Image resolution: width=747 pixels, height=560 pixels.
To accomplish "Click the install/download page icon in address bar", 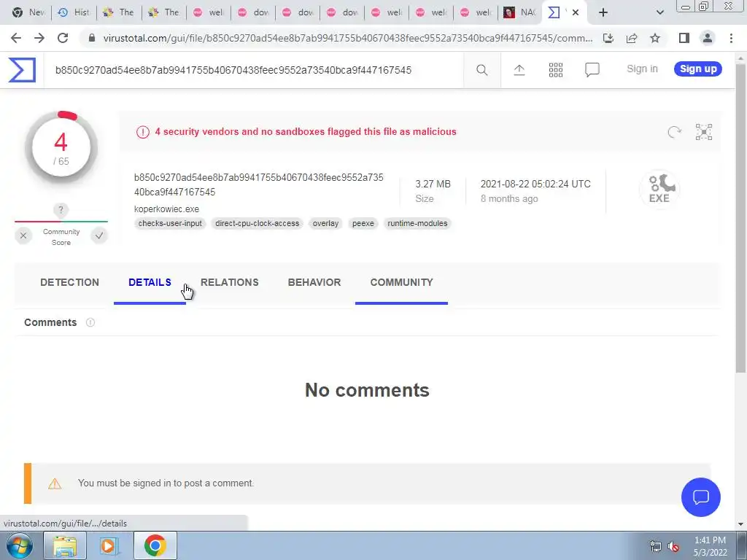I will click(x=608, y=38).
